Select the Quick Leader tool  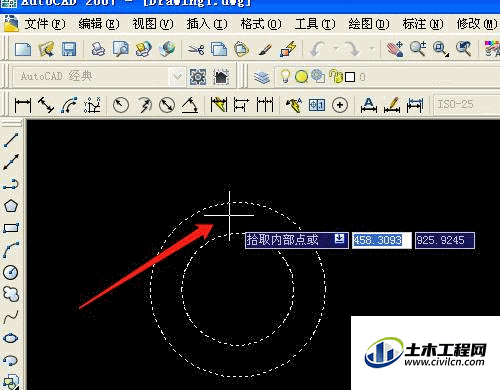coord(294,105)
